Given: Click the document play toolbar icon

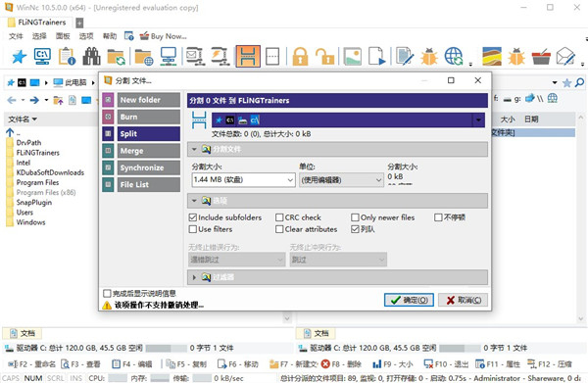Looking at the screenshot, I should 376,57.
